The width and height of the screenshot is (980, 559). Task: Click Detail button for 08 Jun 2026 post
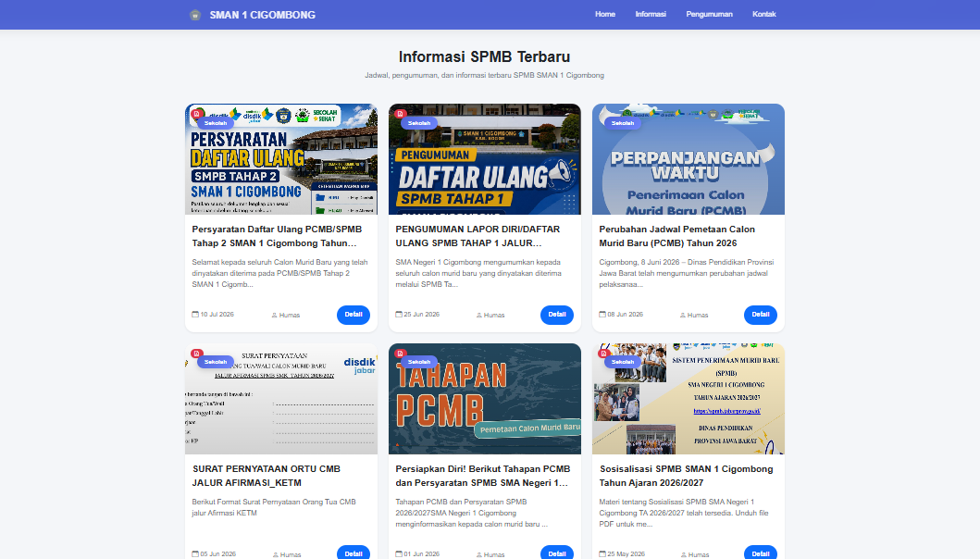click(760, 315)
